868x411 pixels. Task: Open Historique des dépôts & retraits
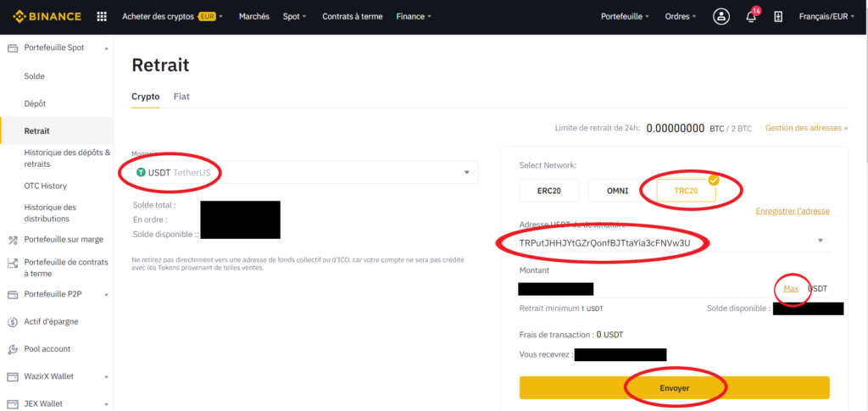click(68, 158)
